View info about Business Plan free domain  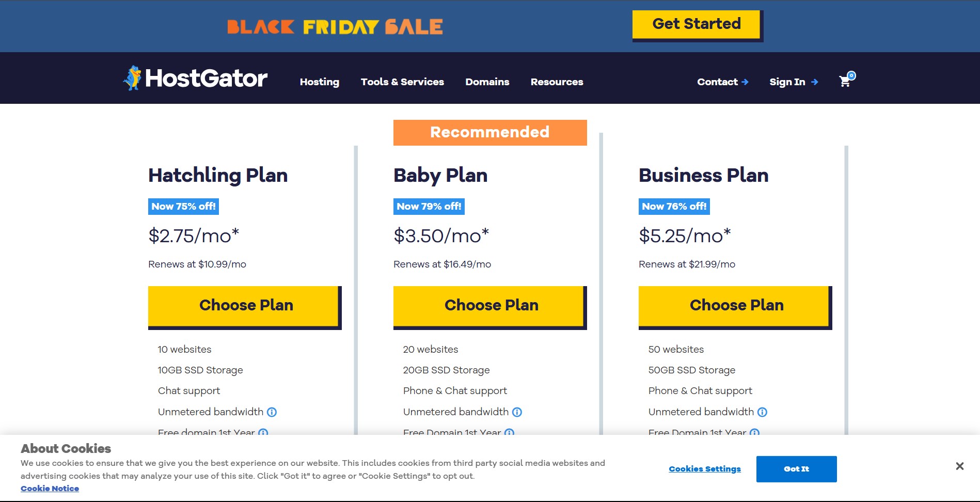click(x=754, y=433)
